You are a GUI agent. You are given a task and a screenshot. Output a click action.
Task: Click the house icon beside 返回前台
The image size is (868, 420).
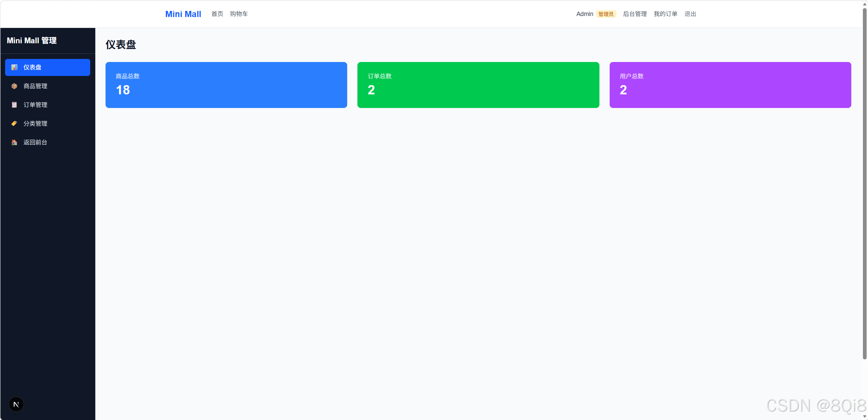pos(14,142)
